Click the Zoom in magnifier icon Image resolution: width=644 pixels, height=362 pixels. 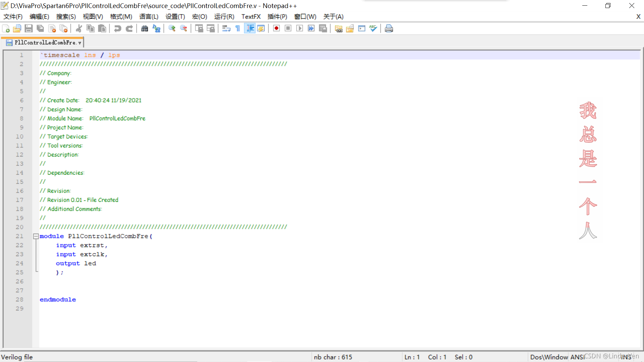pyautogui.click(x=172, y=28)
